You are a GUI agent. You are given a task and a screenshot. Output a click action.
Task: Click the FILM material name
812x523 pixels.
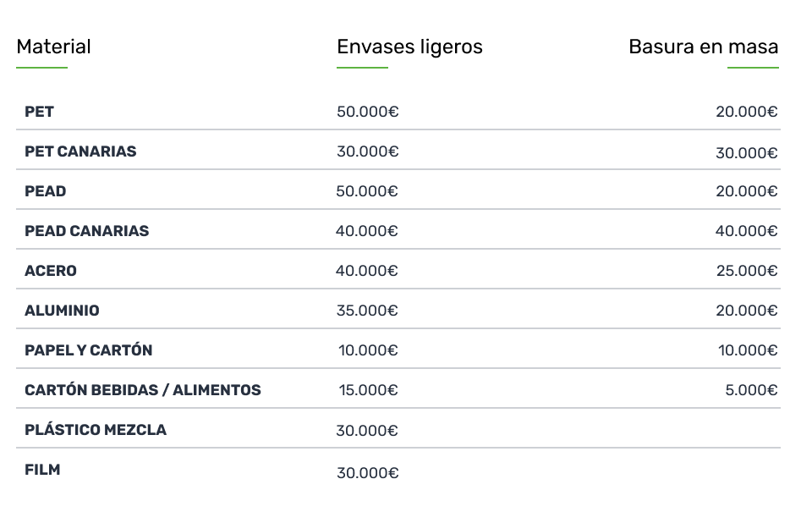coord(42,470)
